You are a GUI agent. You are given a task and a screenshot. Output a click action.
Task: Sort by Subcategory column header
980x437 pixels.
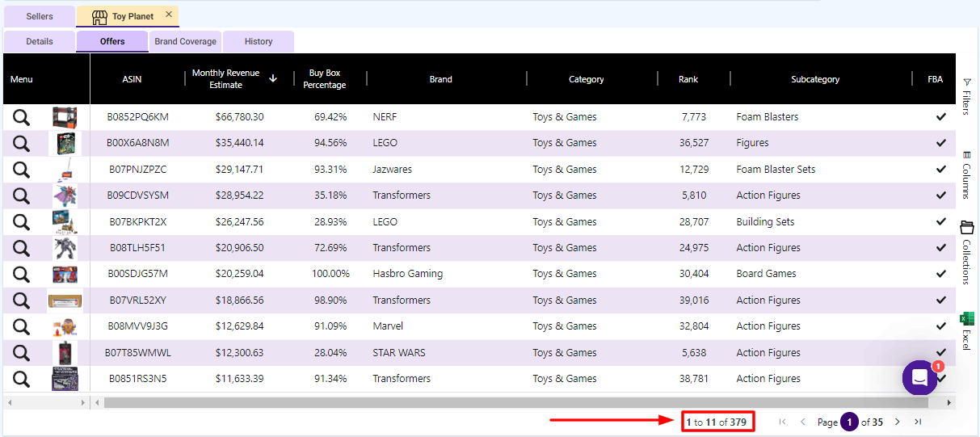pyautogui.click(x=815, y=79)
